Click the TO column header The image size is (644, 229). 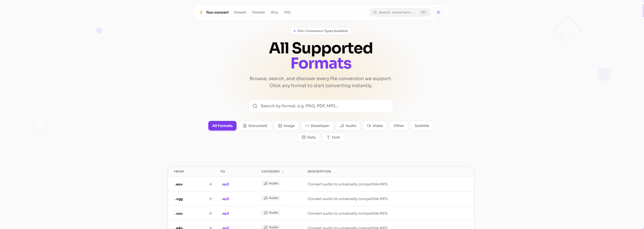click(223, 172)
